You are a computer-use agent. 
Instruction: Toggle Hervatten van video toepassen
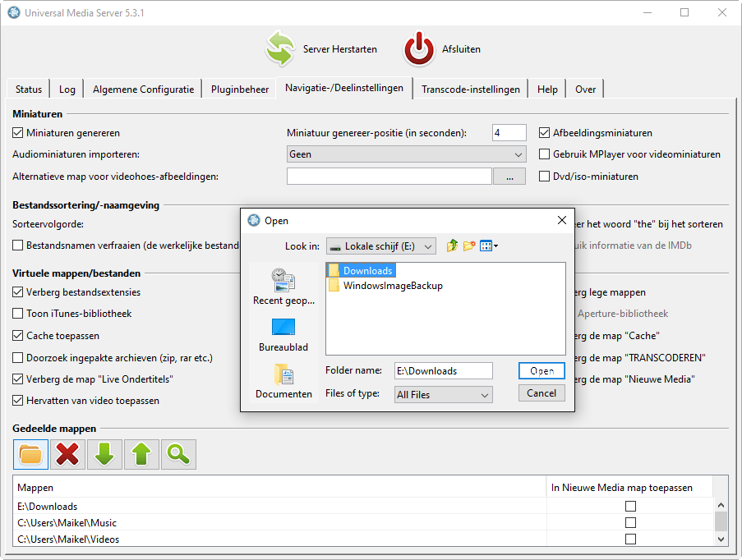click(17, 401)
